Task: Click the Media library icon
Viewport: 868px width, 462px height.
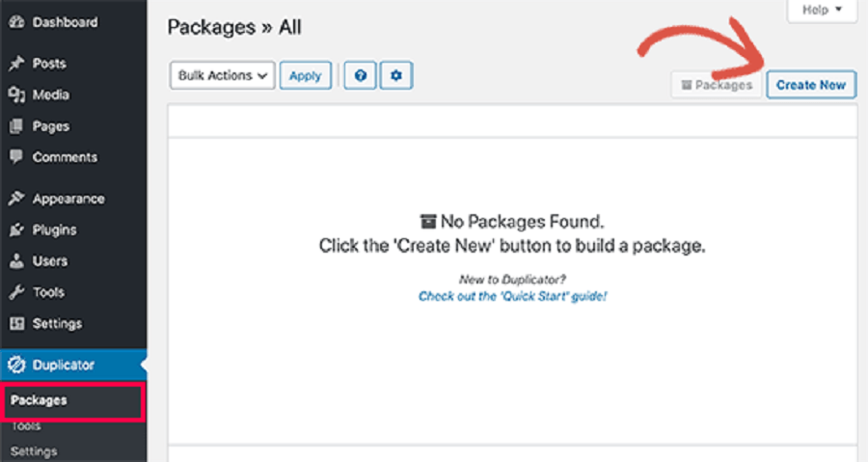Action: click(x=16, y=95)
